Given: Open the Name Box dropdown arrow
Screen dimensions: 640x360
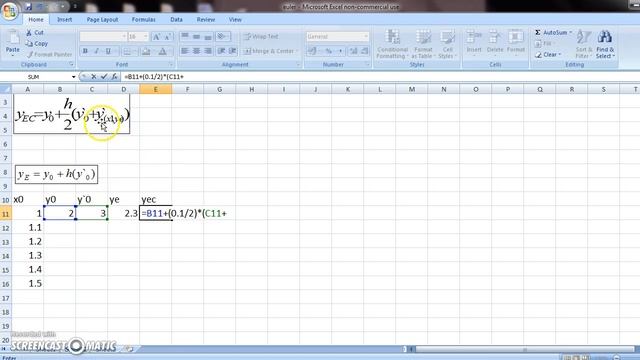Looking at the screenshot, I should coord(73,77).
